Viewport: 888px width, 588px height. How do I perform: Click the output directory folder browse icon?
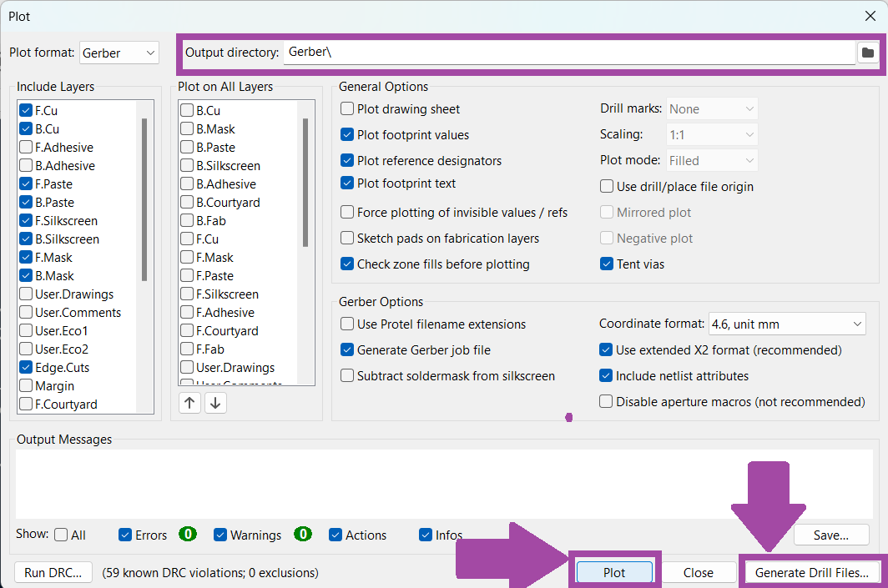[x=867, y=53]
